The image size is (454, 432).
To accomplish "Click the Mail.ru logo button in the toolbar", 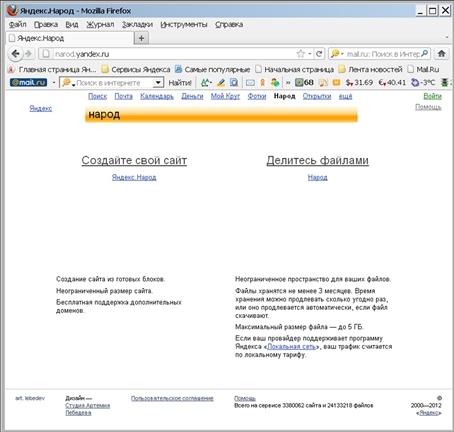I will 28,82.
